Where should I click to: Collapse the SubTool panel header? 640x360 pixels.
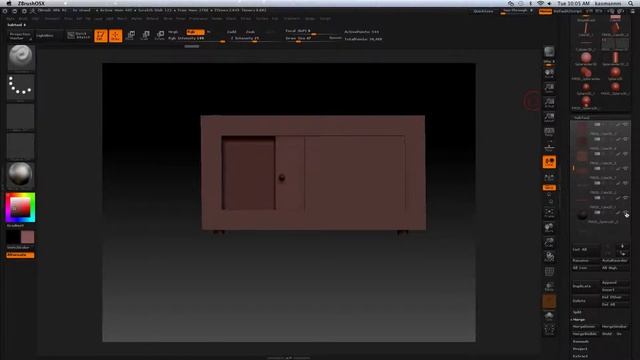pyautogui.click(x=582, y=118)
